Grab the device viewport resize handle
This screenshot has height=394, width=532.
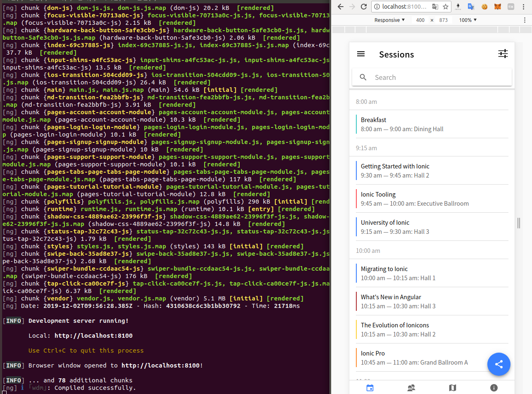click(x=519, y=223)
